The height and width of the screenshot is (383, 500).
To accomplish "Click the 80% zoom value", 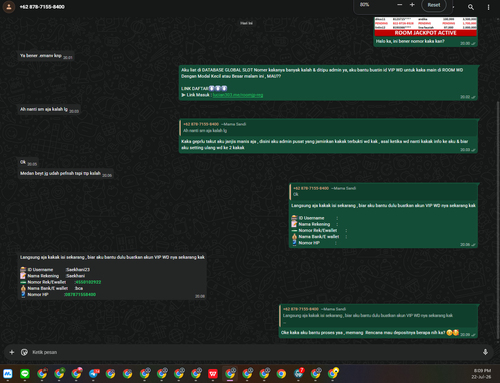I will [x=364, y=5].
